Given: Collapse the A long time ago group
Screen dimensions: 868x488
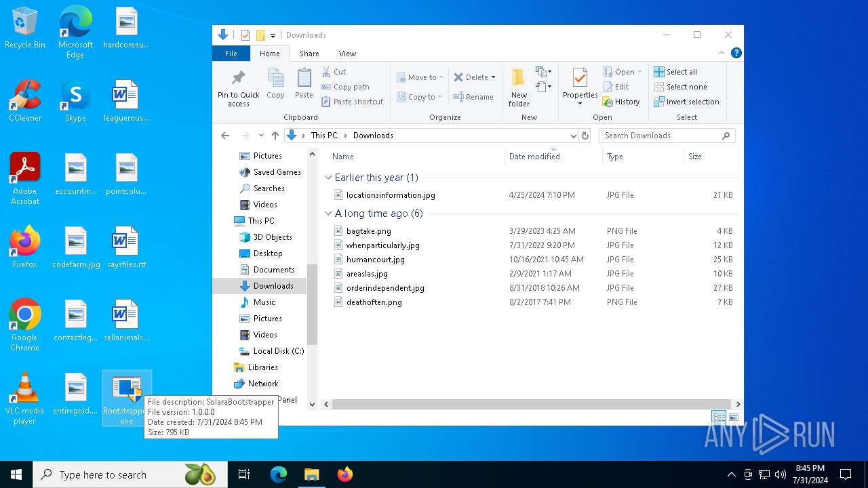Looking at the screenshot, I should pyautogui.click(x=328, y=213).
